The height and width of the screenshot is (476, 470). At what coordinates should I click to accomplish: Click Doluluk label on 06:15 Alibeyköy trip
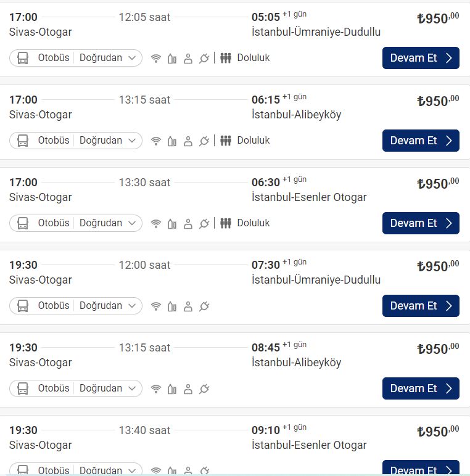(254, 141)
